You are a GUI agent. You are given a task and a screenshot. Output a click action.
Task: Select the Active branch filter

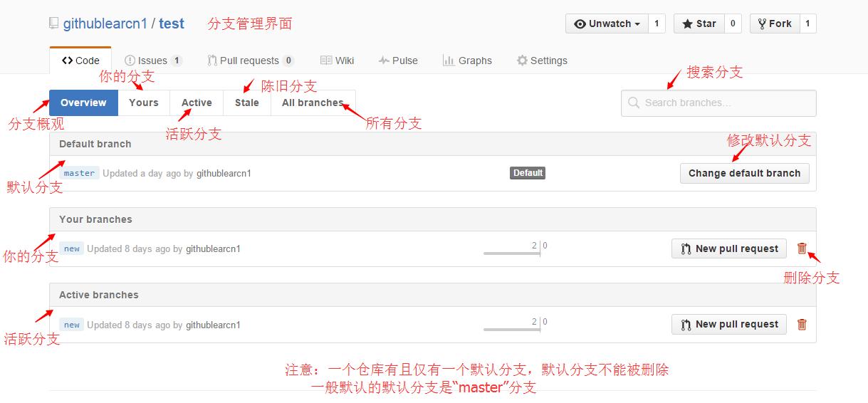197,103
